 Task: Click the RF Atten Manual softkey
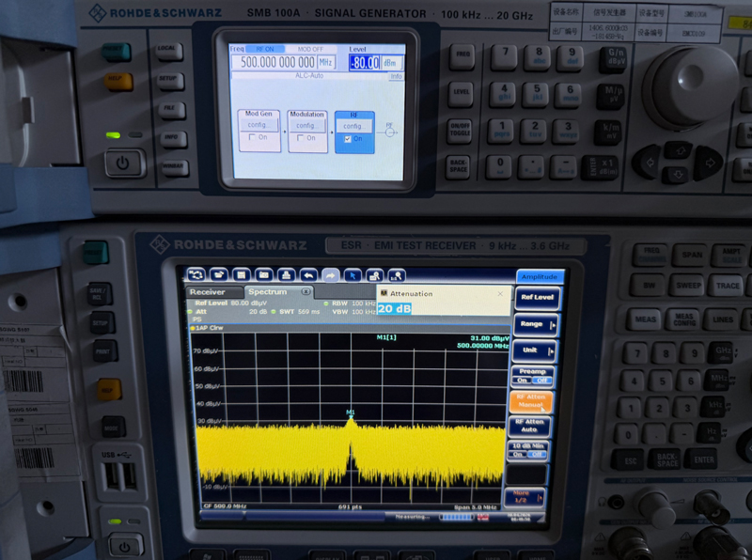point(531,401)
